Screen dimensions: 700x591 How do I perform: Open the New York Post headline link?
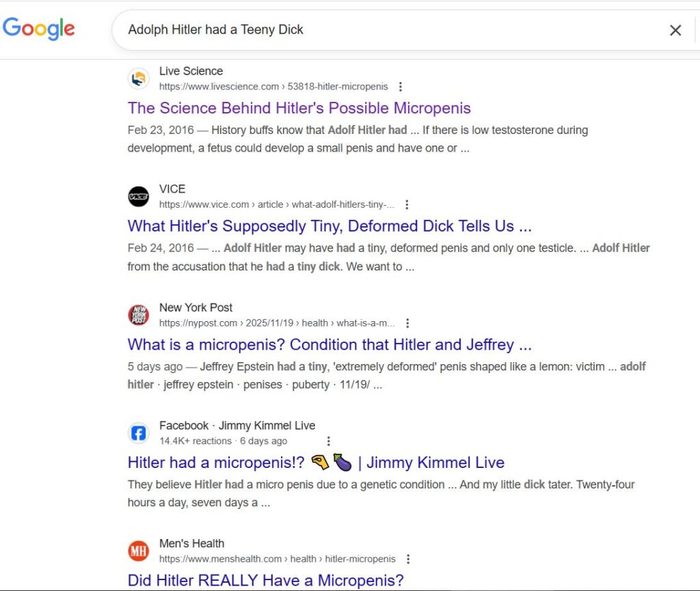tap(329, 344)
